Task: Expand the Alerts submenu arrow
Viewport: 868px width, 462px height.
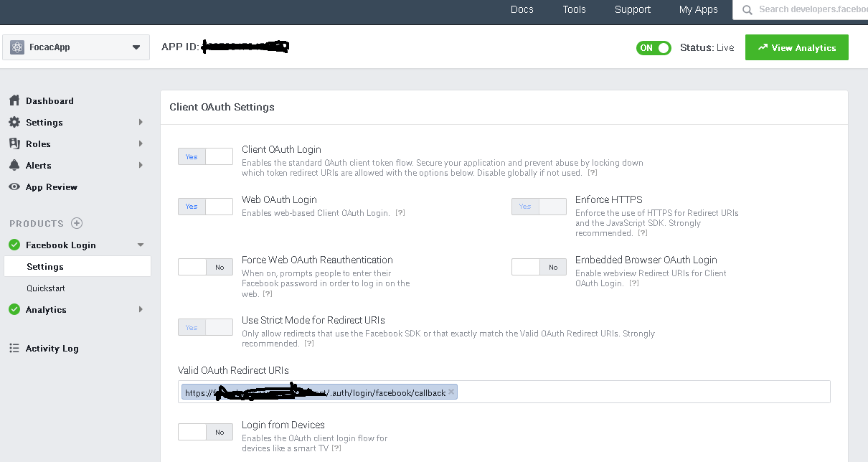Action: click(141, 165)
